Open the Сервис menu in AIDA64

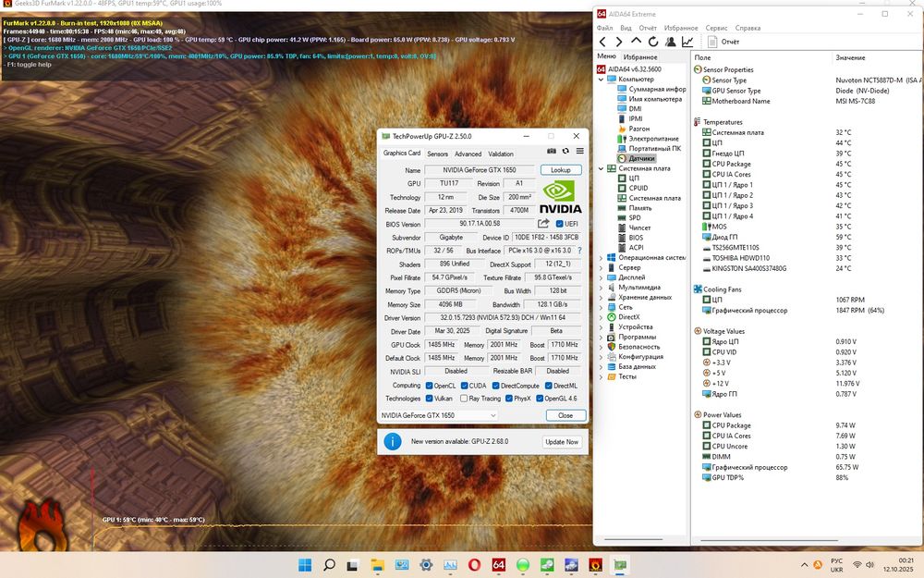pyautogui.click(x=716, y=28)
